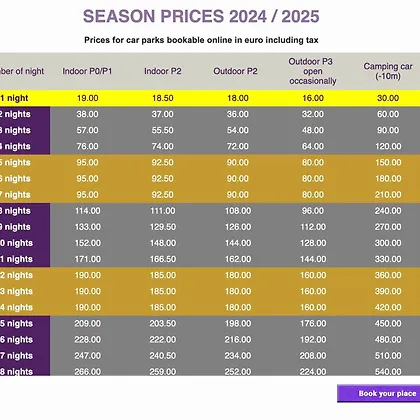Select the 162.00 Outdoor P2 price
The height and width of the screenshot is (420, 420).
238,259
